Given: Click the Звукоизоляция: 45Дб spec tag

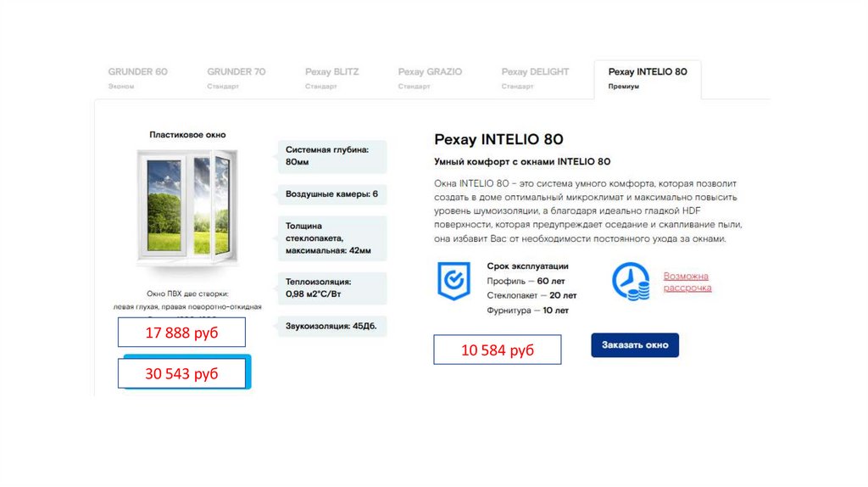Looking at the screenshot, I should point(331,327).
